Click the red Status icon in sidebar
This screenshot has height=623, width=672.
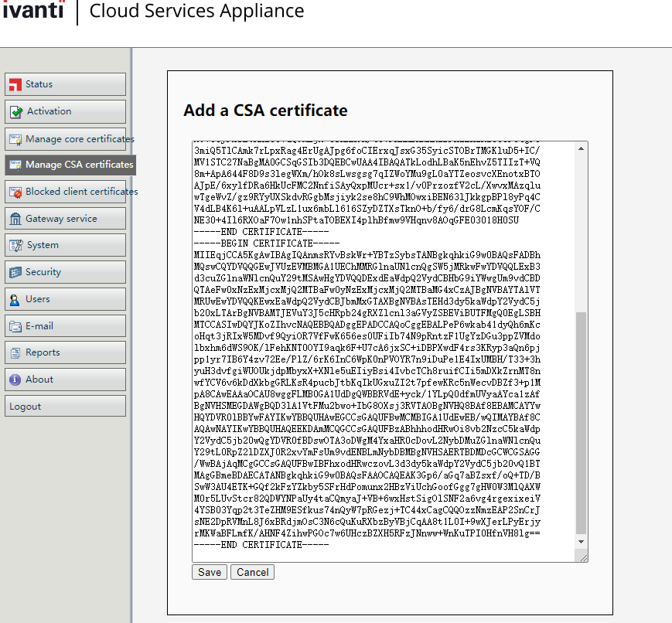click(15, 84)
